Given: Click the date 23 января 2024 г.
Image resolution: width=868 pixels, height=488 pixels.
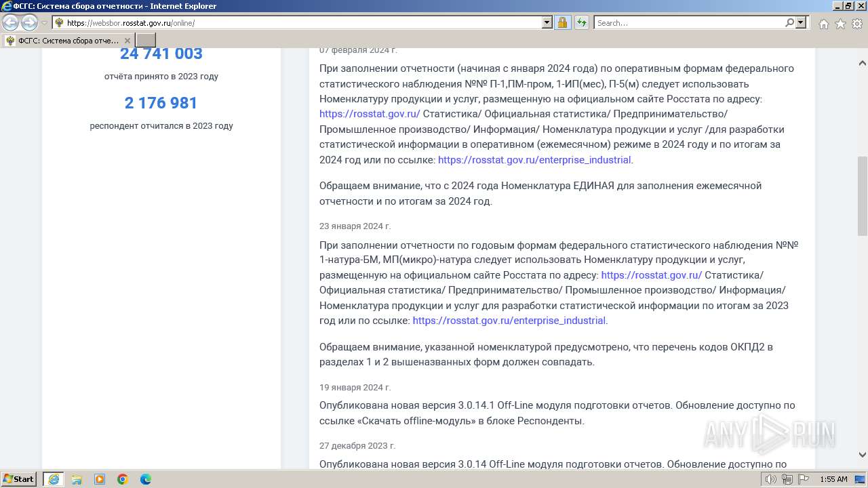Looking at the screenshot, I should point(355,226).
